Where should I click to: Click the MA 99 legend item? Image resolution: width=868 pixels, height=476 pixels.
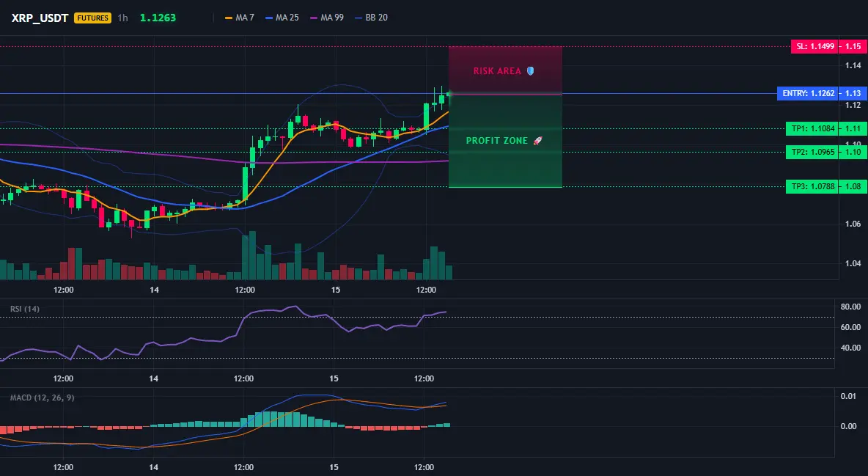coord(327,18)
